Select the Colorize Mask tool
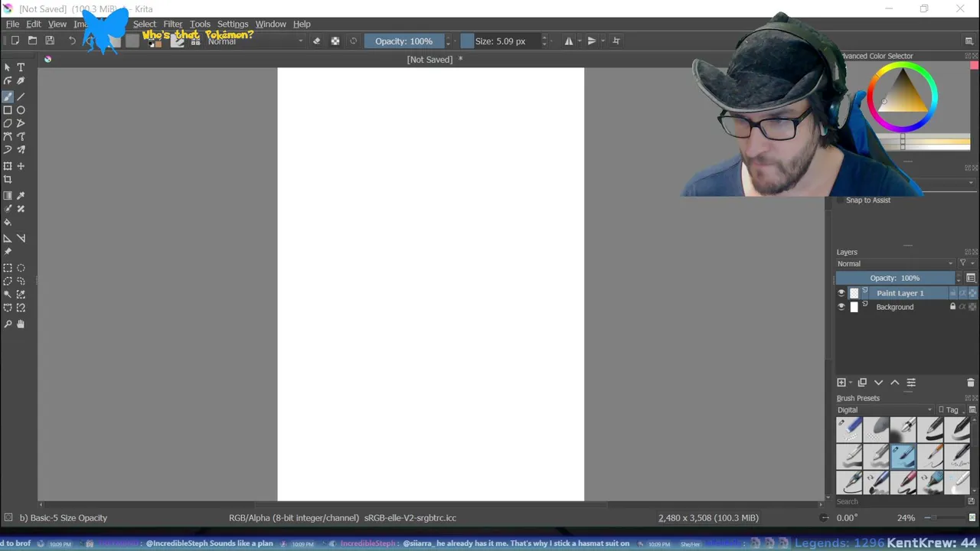The width and height of the screenshot is (980, 551). point(8,209)
